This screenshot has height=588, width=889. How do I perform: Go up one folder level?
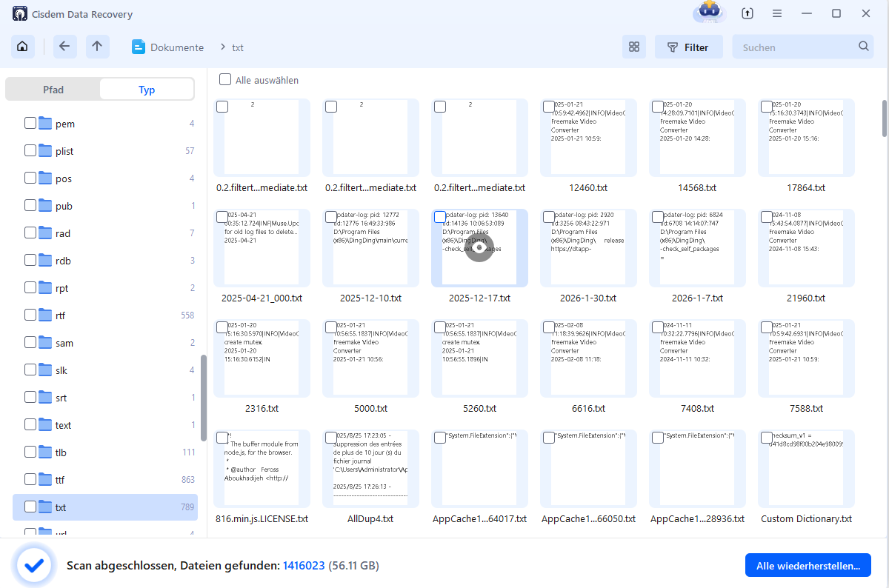pos(97,47)
